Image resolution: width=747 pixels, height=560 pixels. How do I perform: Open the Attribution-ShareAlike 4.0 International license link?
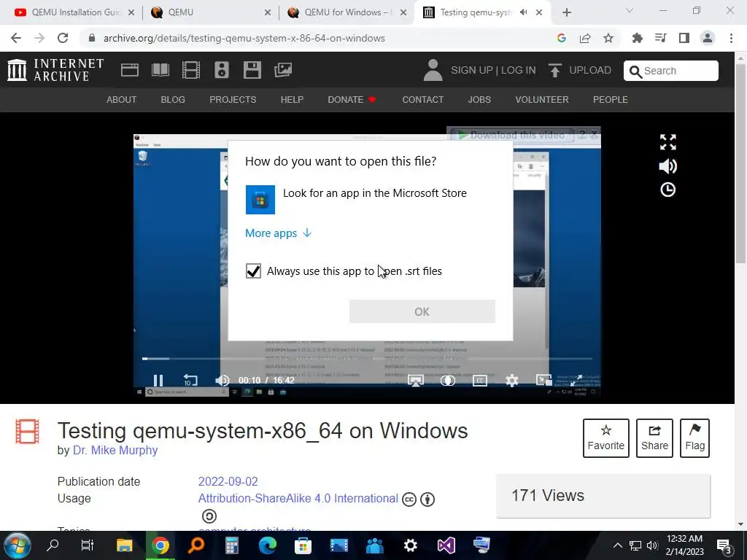pyautogui.click(x=298, y=498)
